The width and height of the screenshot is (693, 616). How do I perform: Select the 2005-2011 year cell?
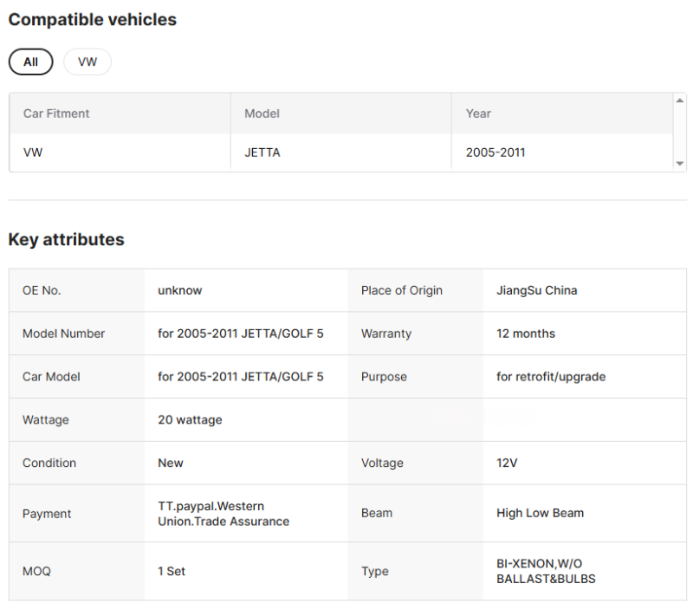click(x=495, y=152)
